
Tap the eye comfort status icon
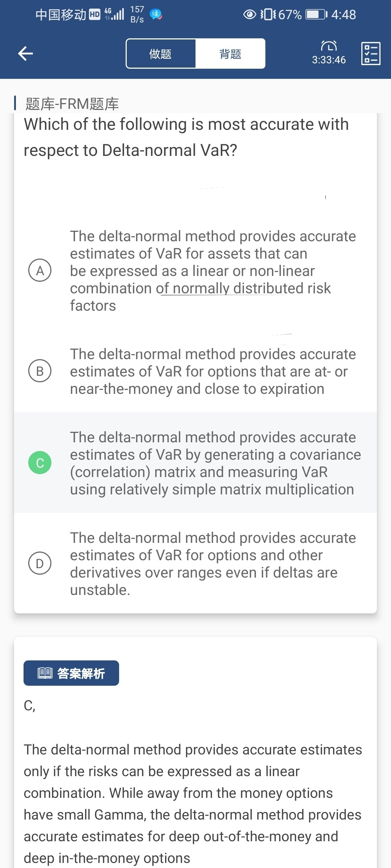click(249, 14)
